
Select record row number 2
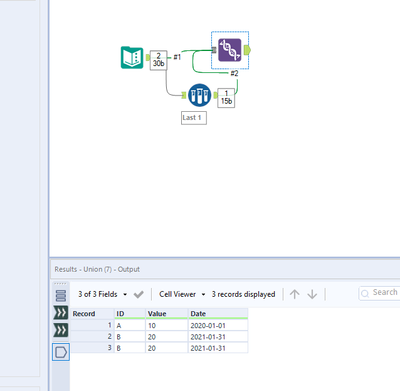point(92,337)
